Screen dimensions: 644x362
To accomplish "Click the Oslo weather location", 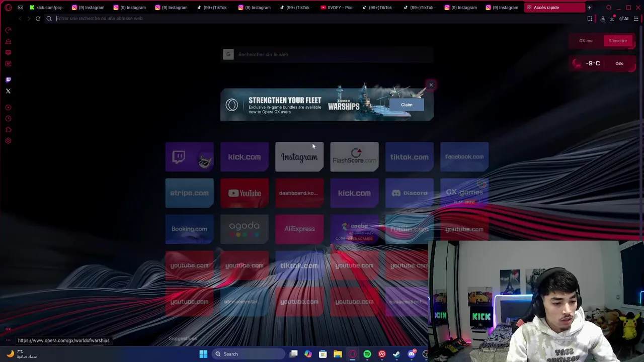I will click(619, 63).
